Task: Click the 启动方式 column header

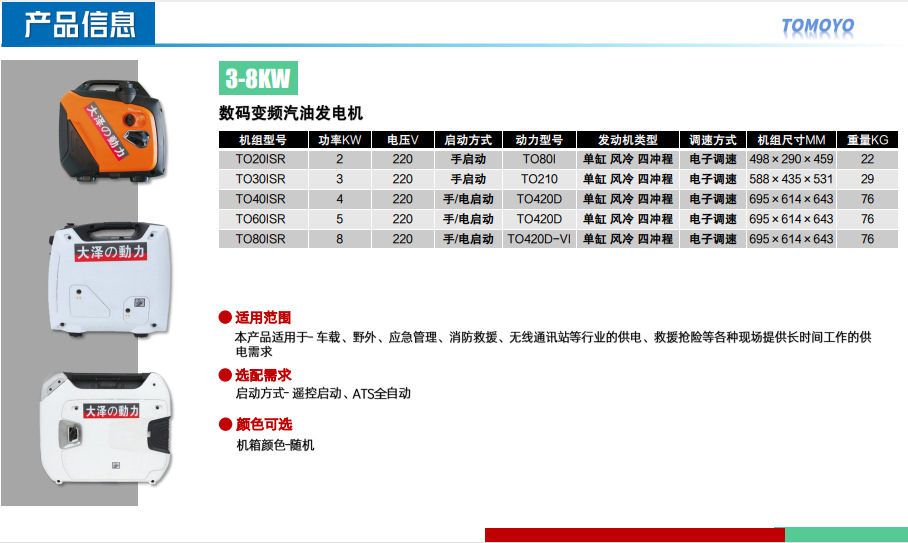Action: pos(468,140)
